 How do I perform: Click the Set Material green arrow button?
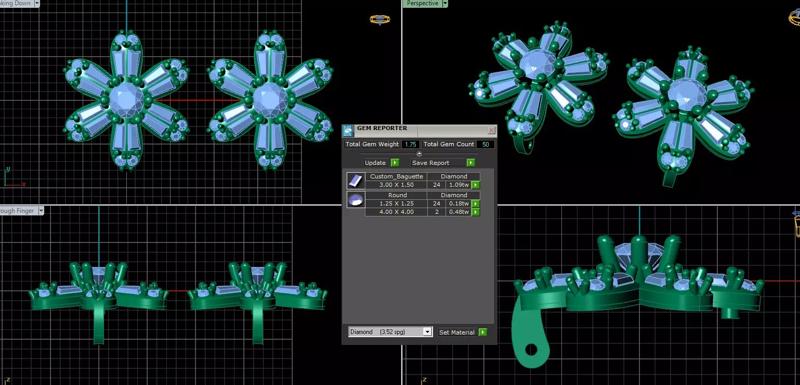pyautogui.click(x=483, y=332)
